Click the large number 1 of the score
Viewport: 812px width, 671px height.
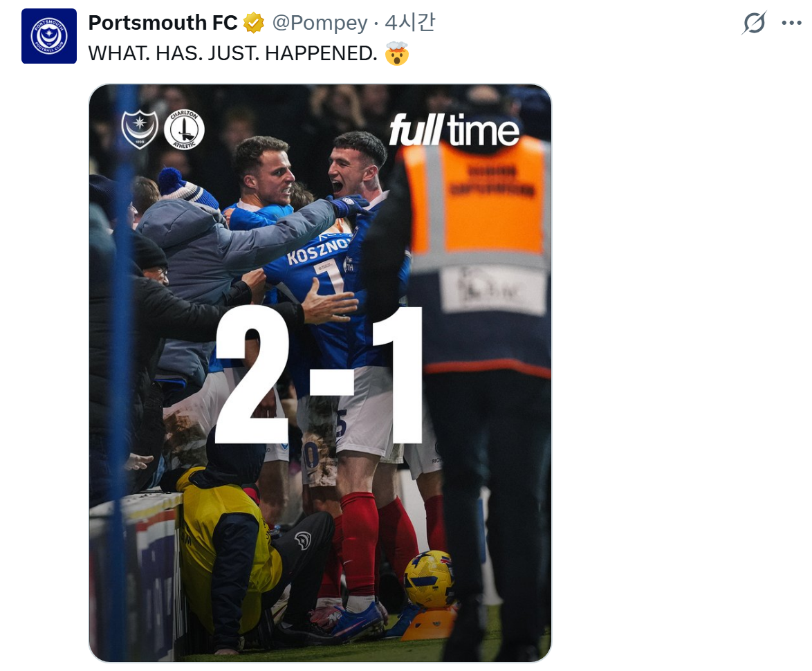398,375
